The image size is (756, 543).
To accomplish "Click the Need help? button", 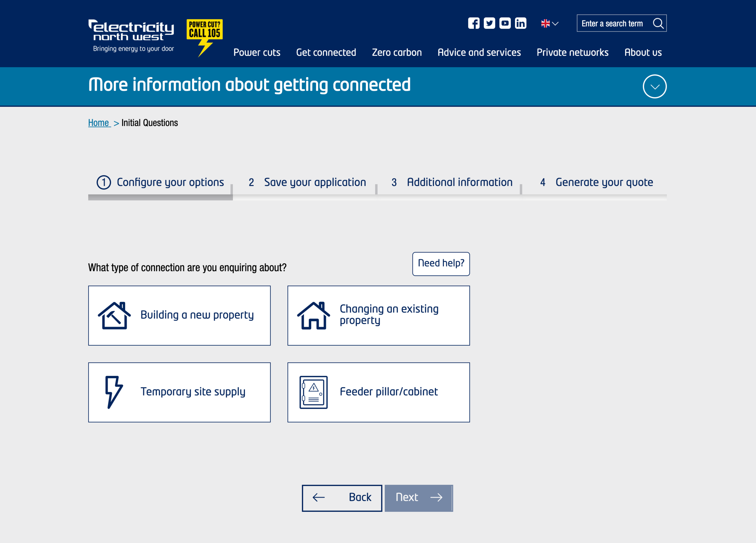I will (441, 264).
